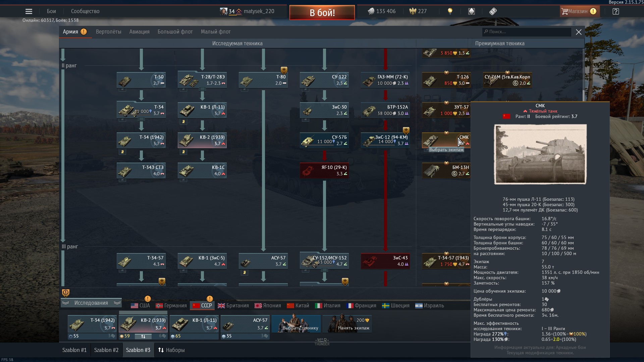Open the hamburger main menu
The image size is (644, 362).
pos(29,11)
